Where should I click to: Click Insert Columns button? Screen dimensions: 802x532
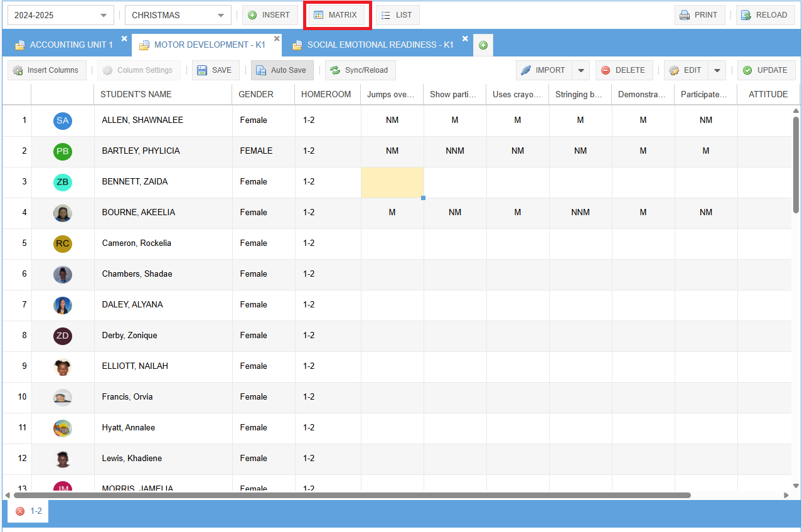(x=46, y=70)
